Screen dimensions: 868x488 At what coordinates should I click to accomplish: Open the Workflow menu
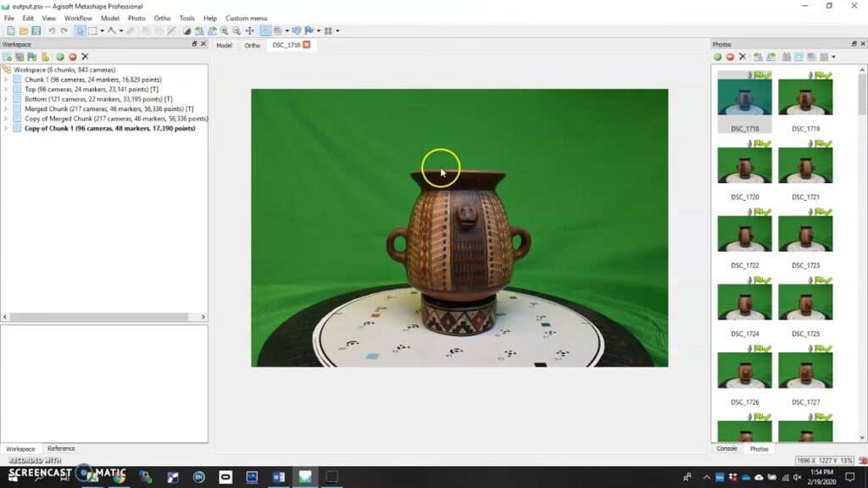coord(78,18)
